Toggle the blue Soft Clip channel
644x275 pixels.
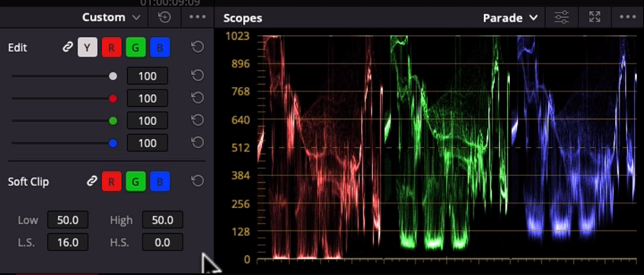(x=160, y=181)
